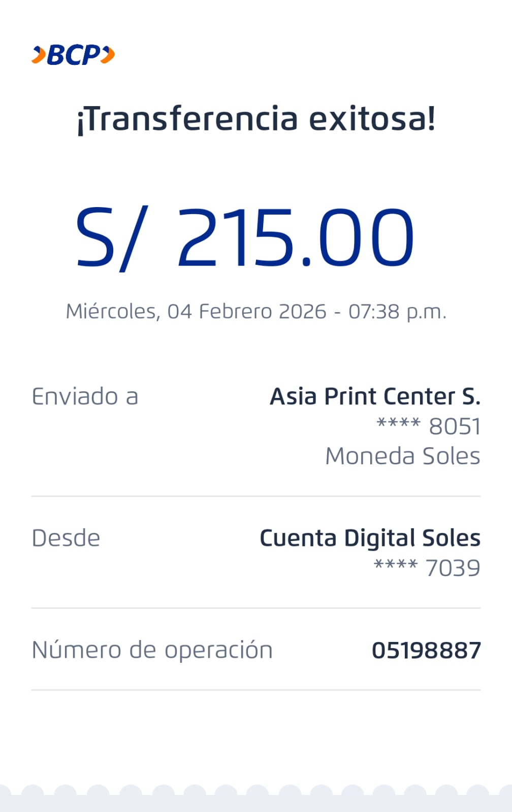
Task: Click the operation number 05198887
Action: [x=426, y=650]
